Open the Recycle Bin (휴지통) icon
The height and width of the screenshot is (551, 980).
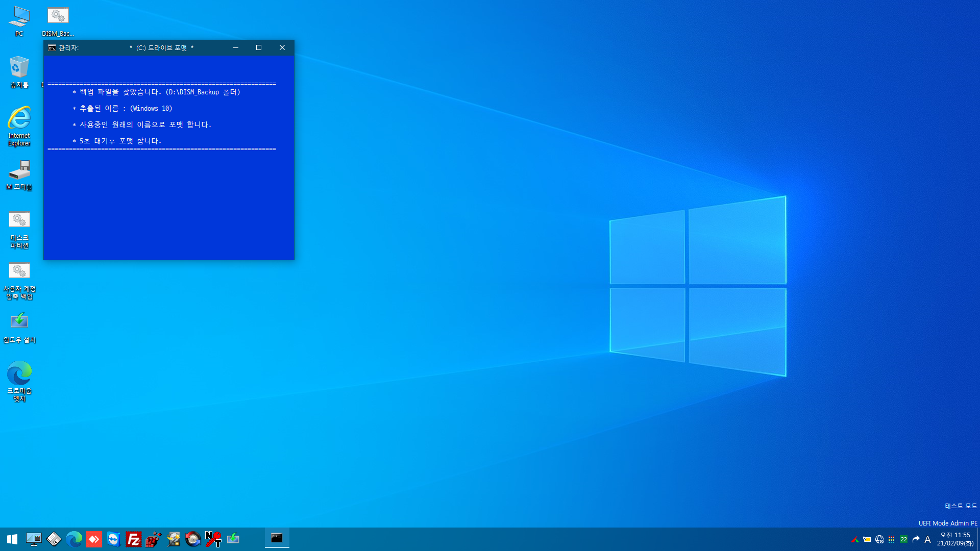click(19, 72)
